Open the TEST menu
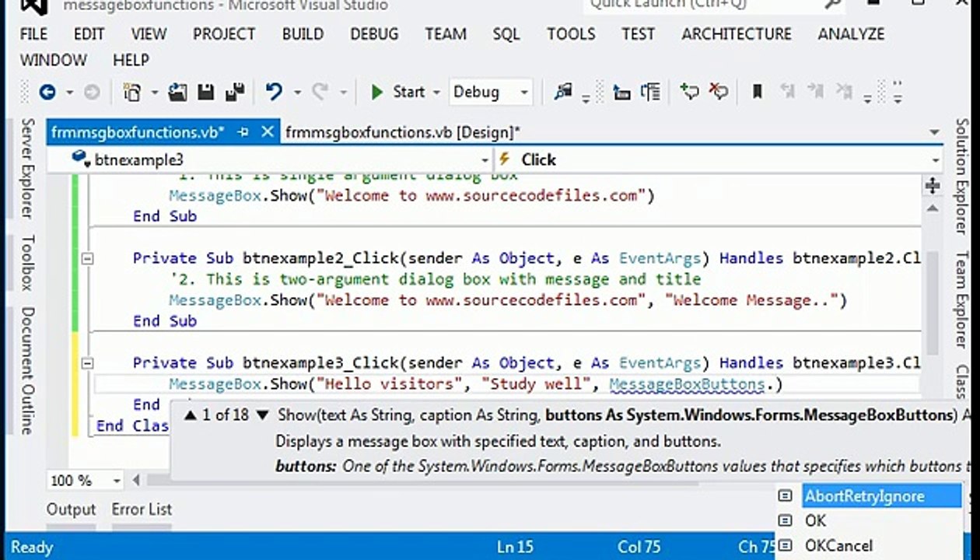The height and width of the screenshot is (560, 980). pos(638,34)
